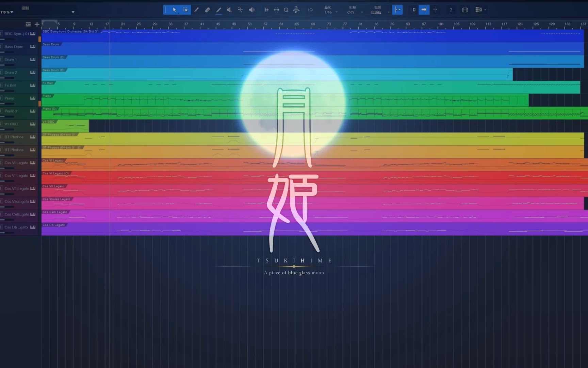This screenshot has width=588, height=368.
Task: Select the Fx Bell clip
Action: 311,87
